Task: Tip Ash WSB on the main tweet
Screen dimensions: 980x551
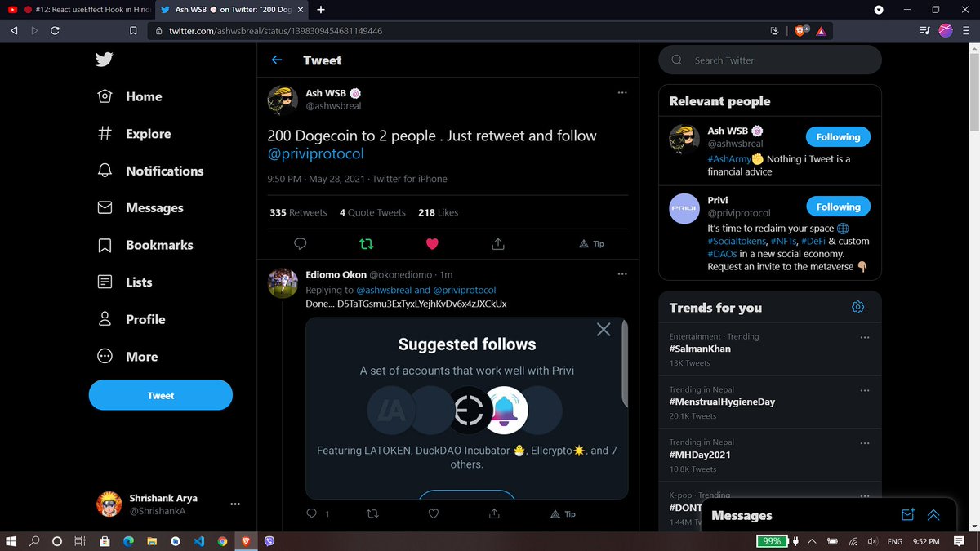Action: point(591,243)
